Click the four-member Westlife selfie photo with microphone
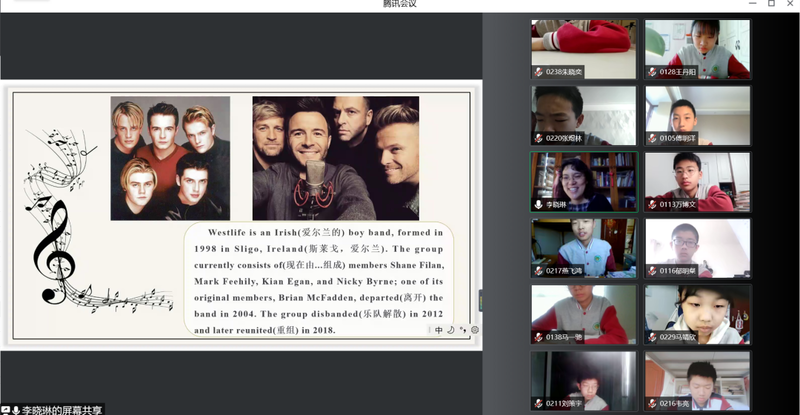The height and width of the screenshot is (415, 800). pos(336,158)
